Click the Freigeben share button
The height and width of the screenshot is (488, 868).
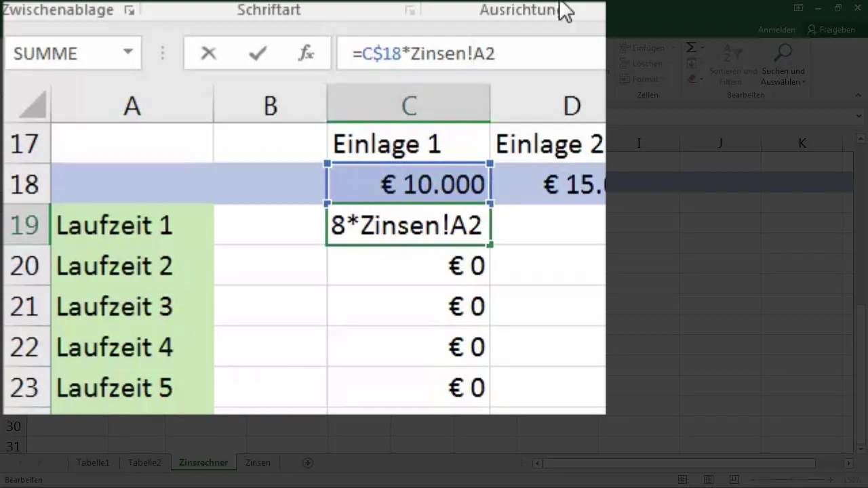831,30
